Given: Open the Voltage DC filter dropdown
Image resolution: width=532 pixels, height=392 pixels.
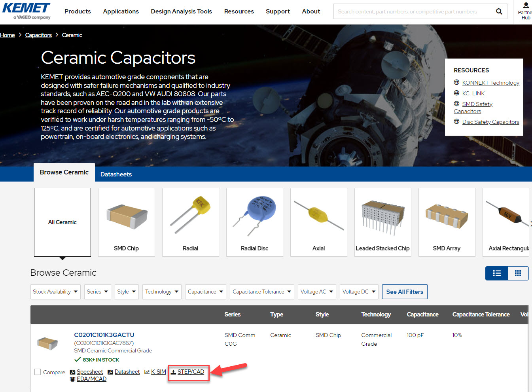Looking at the screenshot, I should [x=359, y=292].
